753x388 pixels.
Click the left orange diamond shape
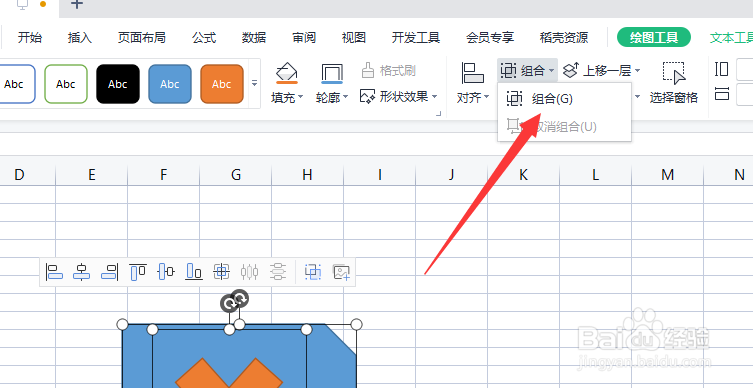(203, 375)
